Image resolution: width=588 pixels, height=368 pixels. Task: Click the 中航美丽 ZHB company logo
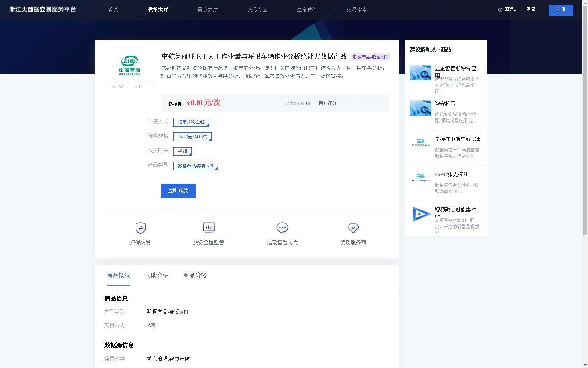[129, 65]
